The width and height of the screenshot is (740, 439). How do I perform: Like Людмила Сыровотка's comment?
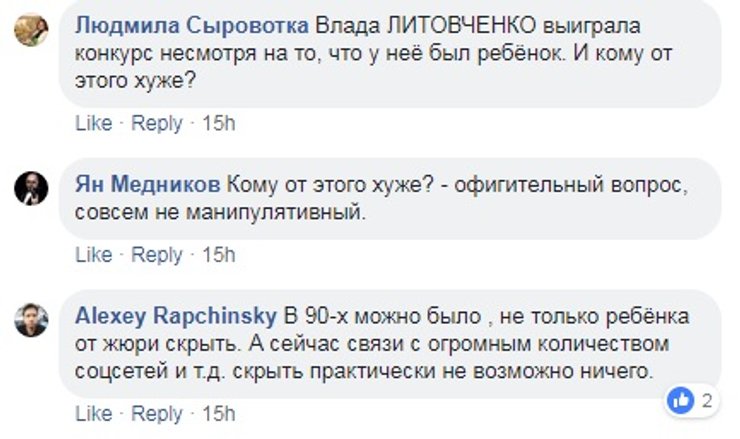click(93, 124)
